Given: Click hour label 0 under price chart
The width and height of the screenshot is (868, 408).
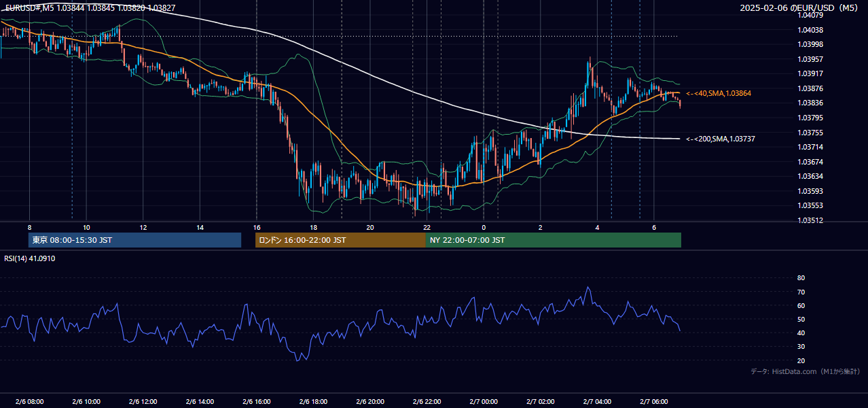Looking at the screenshot, I should pos(484,227).
